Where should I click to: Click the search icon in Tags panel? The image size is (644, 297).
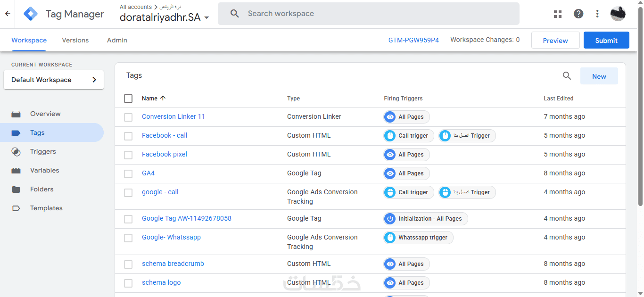(x=567, y=76)
